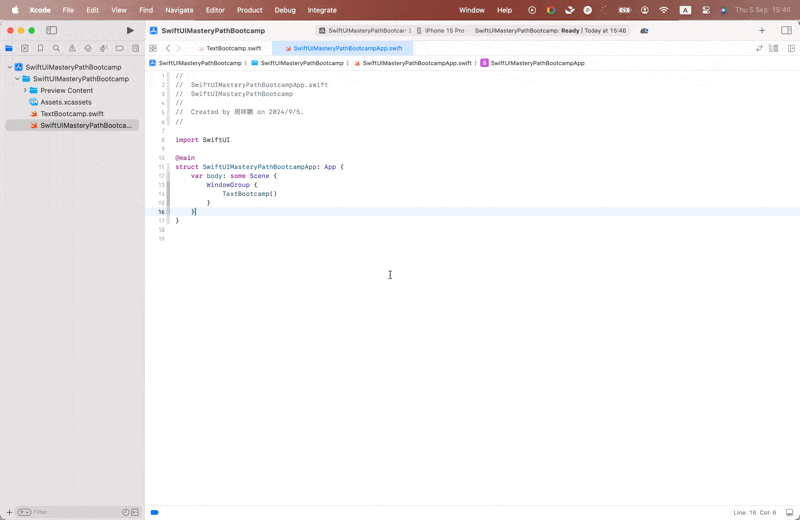Open the Test navigator diamond icon

tap(88, 48)
